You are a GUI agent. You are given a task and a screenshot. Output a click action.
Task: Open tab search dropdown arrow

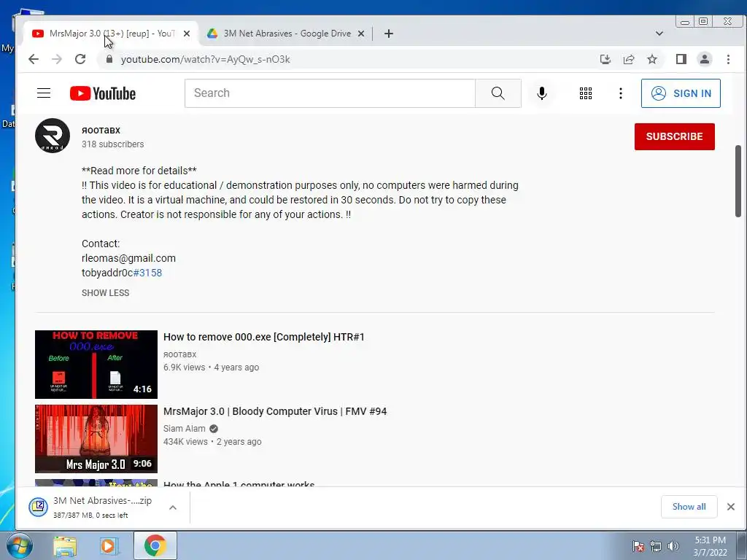[x=659, y=34]
